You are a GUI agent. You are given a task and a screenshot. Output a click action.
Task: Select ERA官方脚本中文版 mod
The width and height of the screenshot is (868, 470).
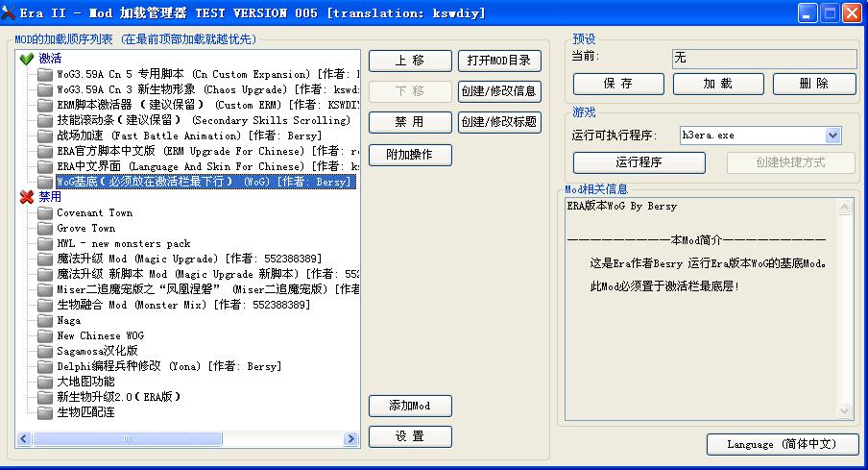(207, 151)
